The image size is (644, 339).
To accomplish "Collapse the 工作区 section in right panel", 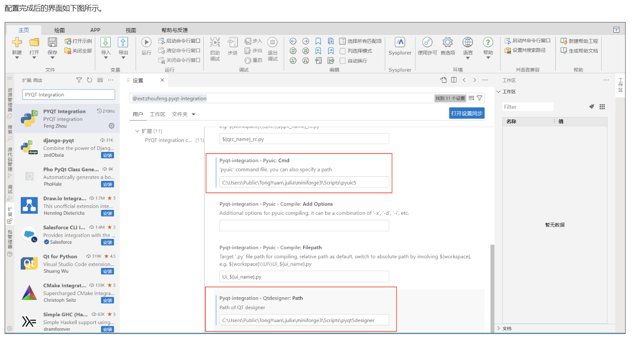I will (499, 91).
